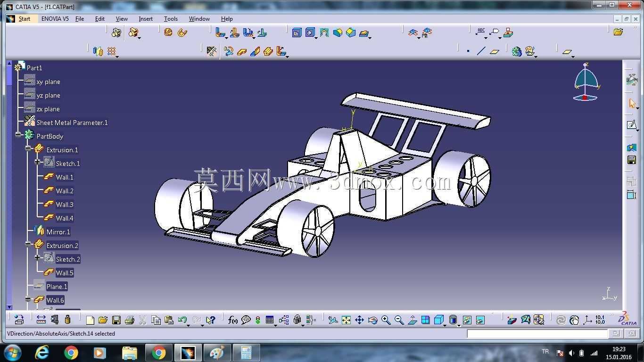Collapse the Extrusion.1 node
The width and height of the screenshot is (644, 362).
28,148
